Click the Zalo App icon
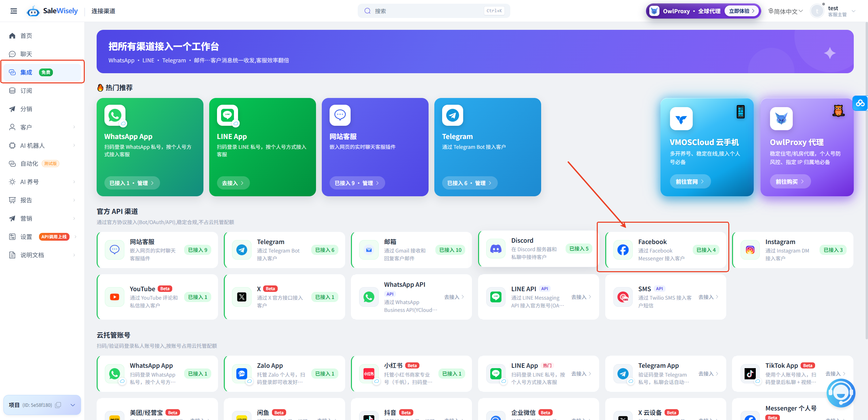This screenshot has width=868, height=420. (242, 374)
